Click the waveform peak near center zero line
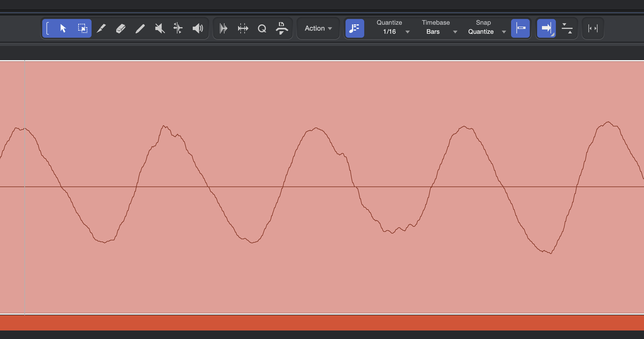The height and width of the screenshot is (339, 644). tap(316, 128)
